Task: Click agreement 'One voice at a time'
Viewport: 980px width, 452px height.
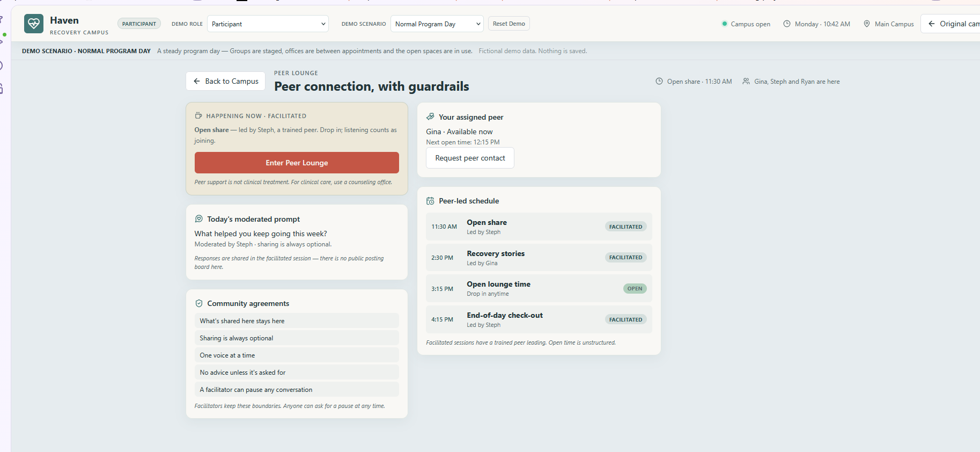Action: 297,355
